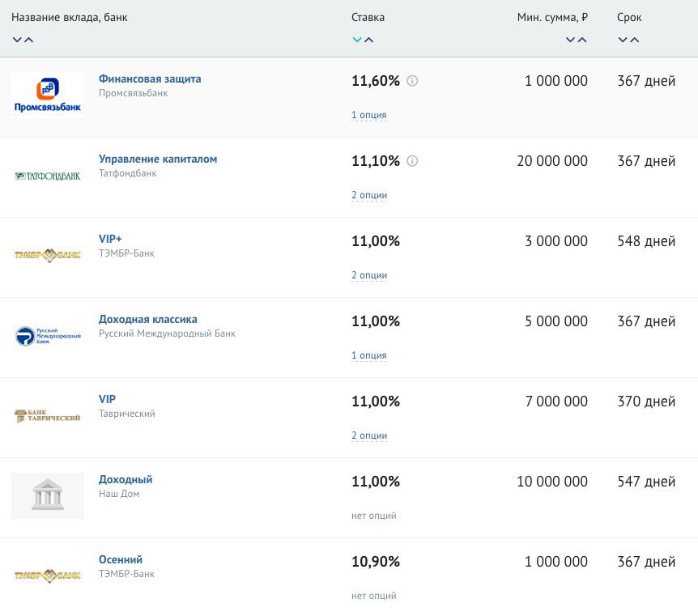
Task: Open the Финансовая защита deposit link
Action: tap(150, 79)
